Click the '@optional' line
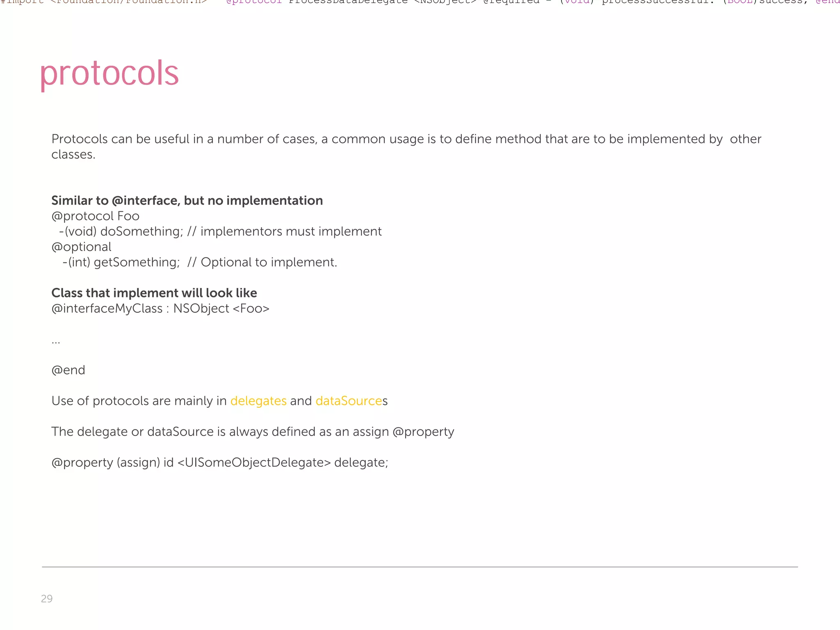 point(81,247)
